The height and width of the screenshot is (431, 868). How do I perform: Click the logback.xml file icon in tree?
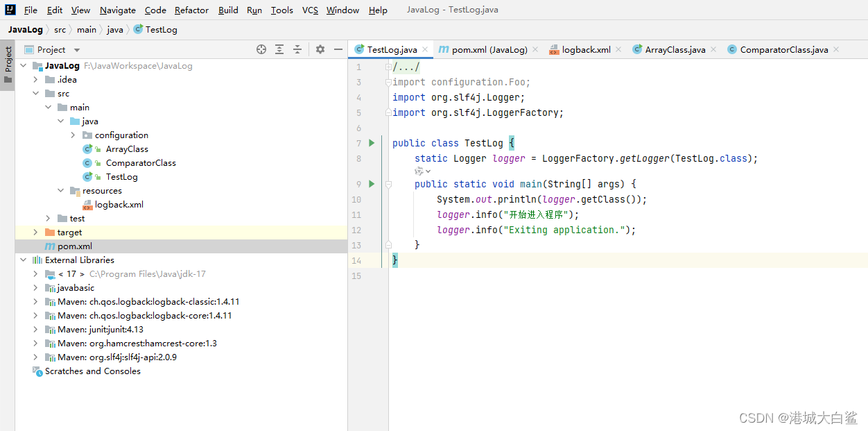[x=87, y=205]
